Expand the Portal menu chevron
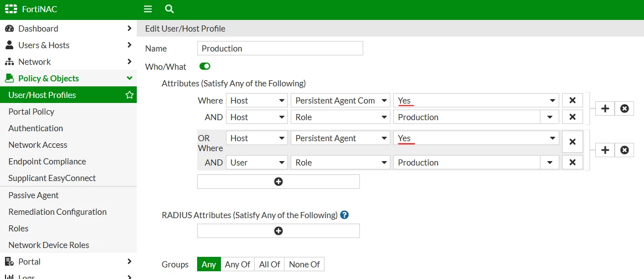Image resolution: width=644 pixels, height=279 pixels. tap(130, 261)
